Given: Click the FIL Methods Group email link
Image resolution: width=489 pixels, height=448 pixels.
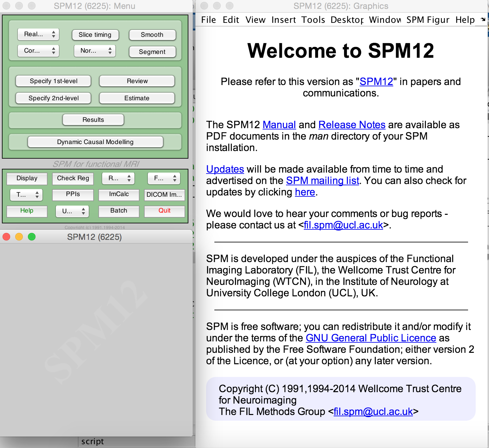Looking at the screenshot, I should coord(373,412).
